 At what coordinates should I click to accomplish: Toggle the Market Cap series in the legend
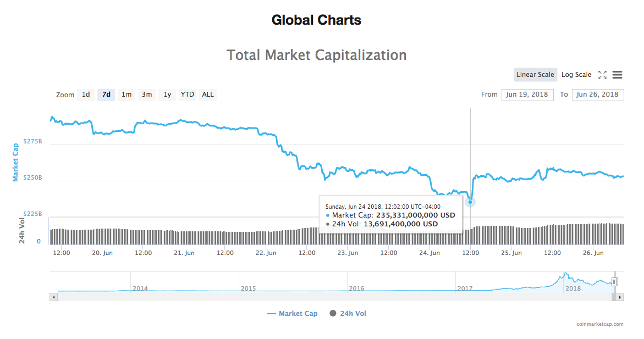pyautogui.click(x=292, y=313)
